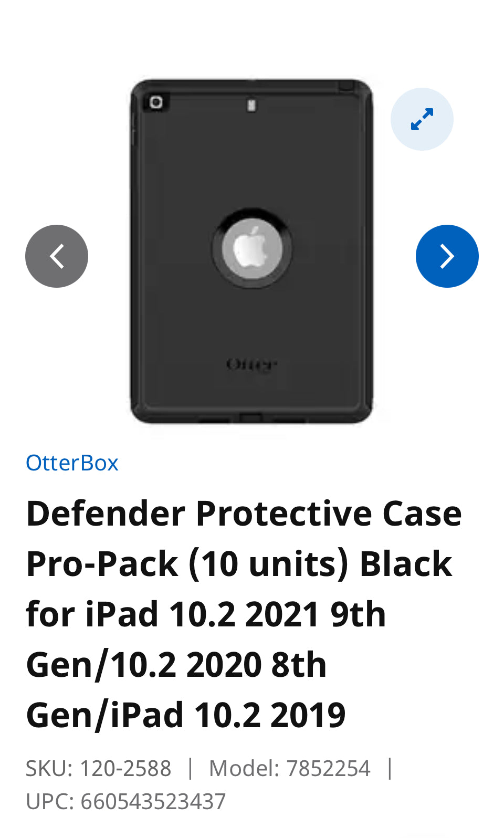
Task: Click the 'Pro-Pack (10 units) Black' text
Action: 239,564
